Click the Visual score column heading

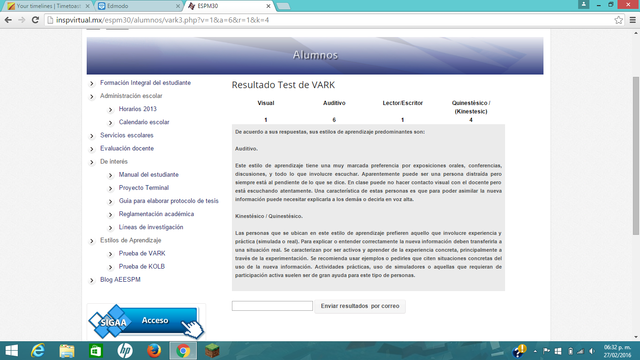pyautogui.click(x=266, y=103)
